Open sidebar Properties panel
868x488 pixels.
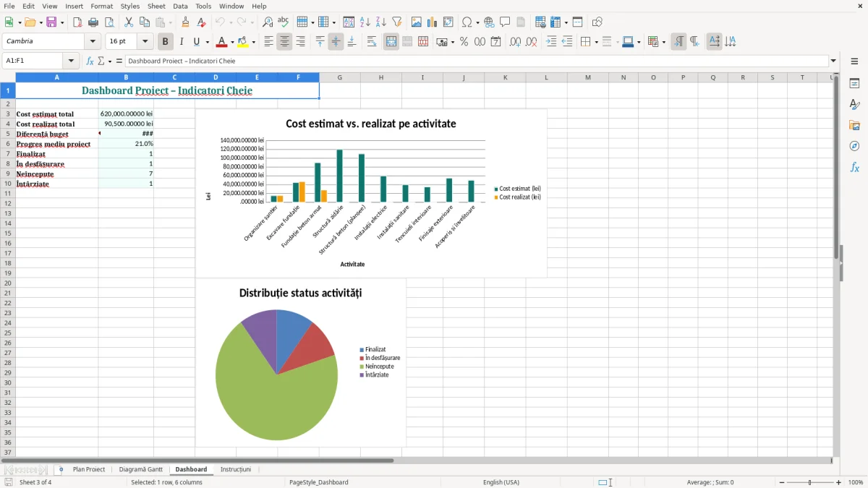tap(854, 84)
